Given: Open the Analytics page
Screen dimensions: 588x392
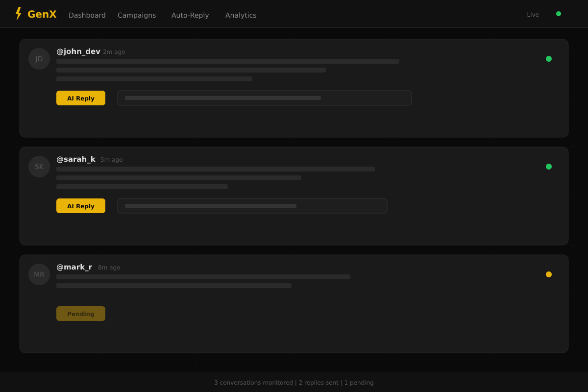Looking at the screenshot, I should point(241,15).
